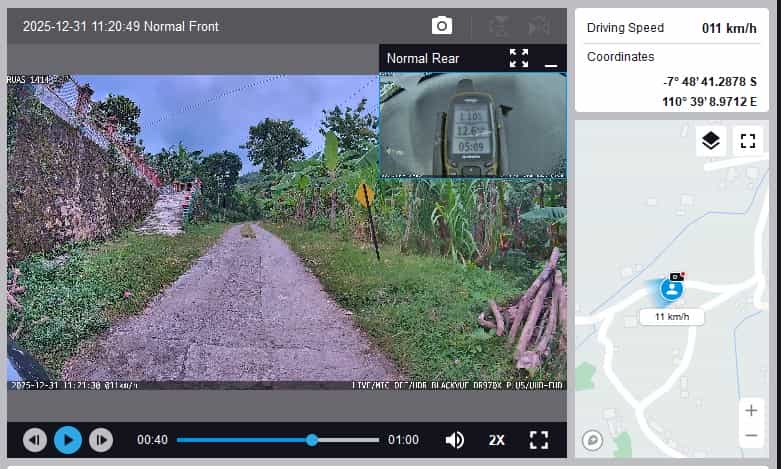Expand the map to fullscreen
784x469 pixels.
(x=747, y=140)
